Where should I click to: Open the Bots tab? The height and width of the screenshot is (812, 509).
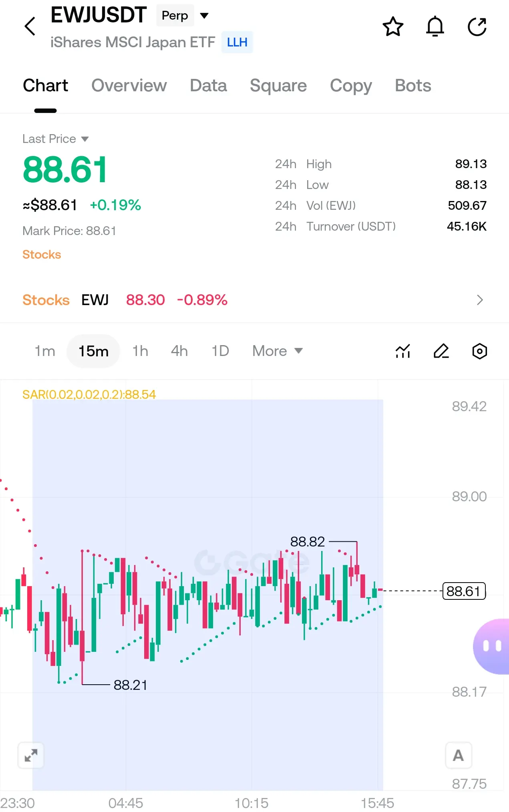coord(413,86)
